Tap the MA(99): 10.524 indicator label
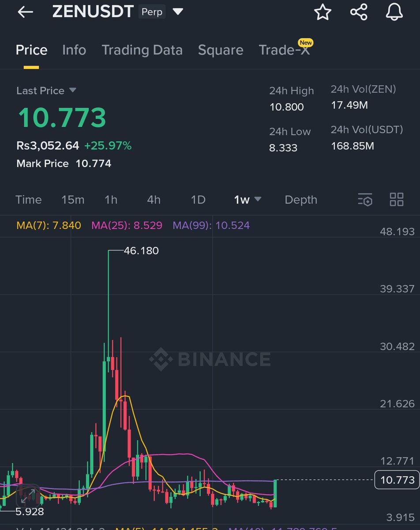420x530 pixels. pos(211,225)
